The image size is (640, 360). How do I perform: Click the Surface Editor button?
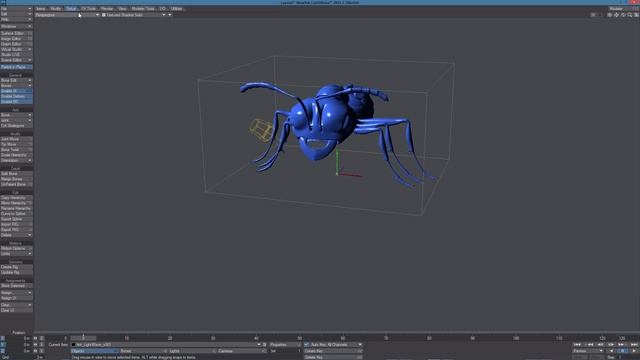point(16,33)
